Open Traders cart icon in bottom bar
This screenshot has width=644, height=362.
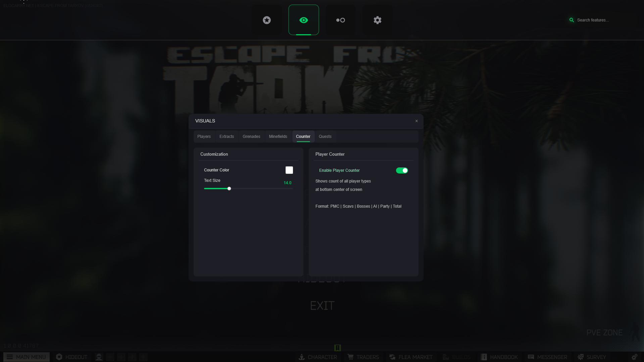(351, 357)
